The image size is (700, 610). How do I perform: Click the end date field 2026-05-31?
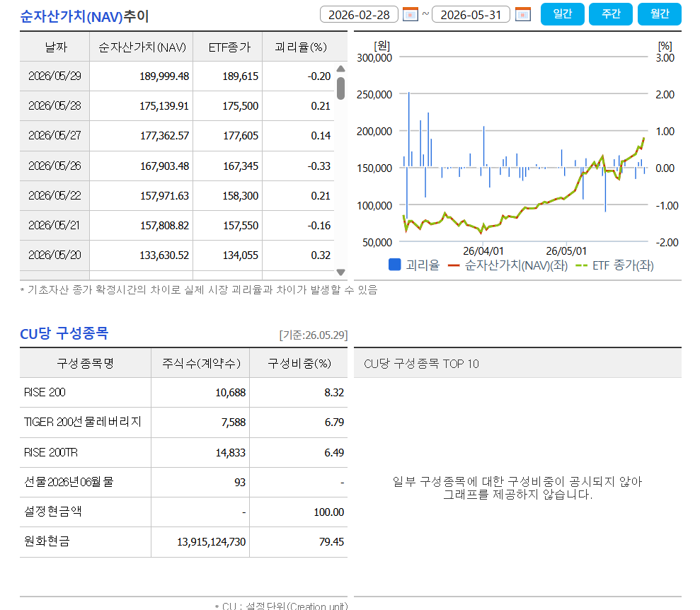pos(471,15)
